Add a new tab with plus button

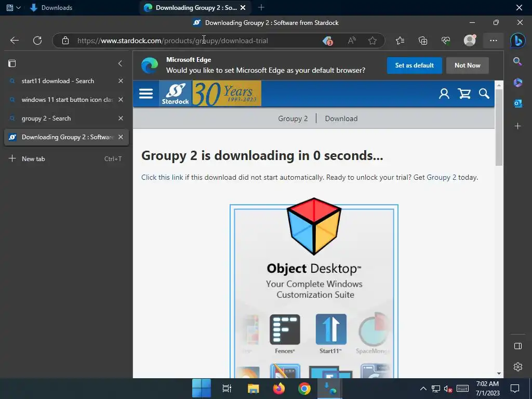tap(261, 7)
